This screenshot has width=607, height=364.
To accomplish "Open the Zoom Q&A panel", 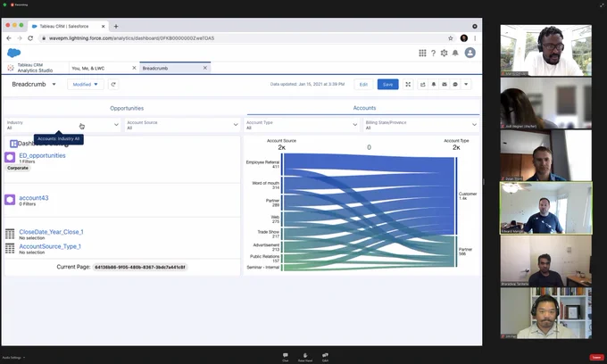I will pos(325,357).
